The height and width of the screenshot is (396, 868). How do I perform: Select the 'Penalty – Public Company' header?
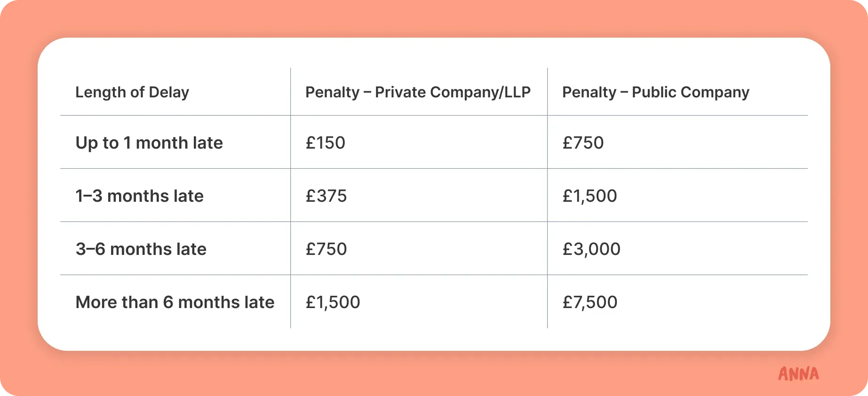655,92
